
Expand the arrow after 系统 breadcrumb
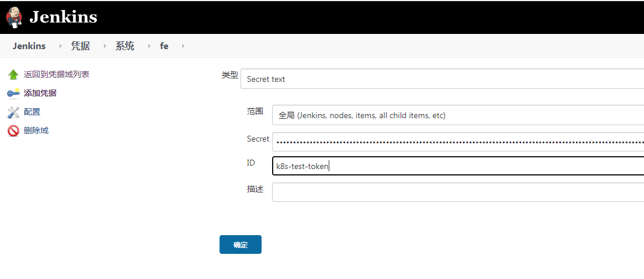tap(149, 46)
